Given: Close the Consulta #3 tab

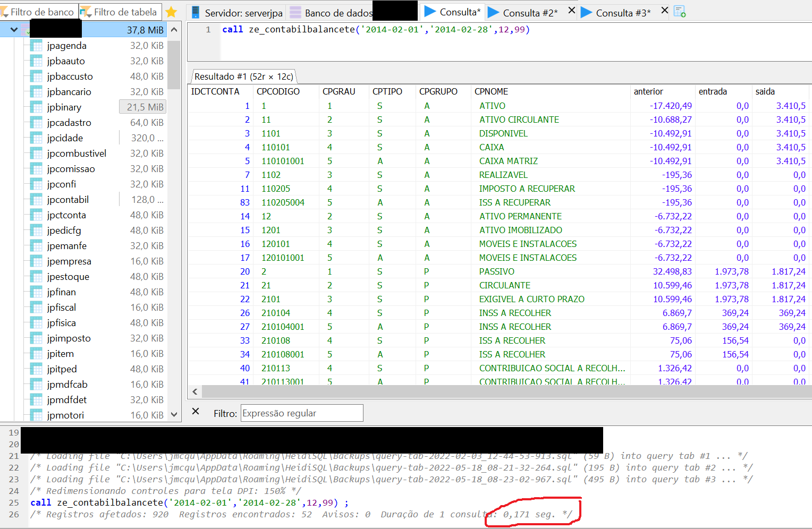Looking at the screenshot, I should tap(664, 11).
